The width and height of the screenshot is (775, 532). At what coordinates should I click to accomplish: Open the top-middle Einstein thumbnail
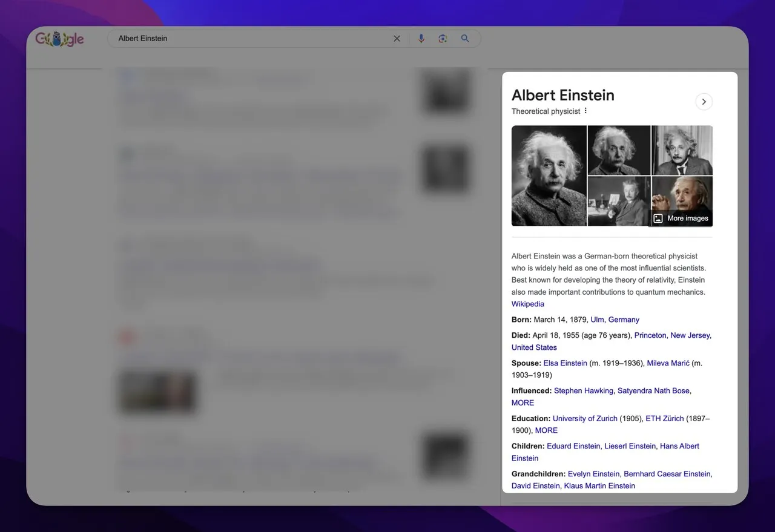pyautogui.click(x=619, y=150)
